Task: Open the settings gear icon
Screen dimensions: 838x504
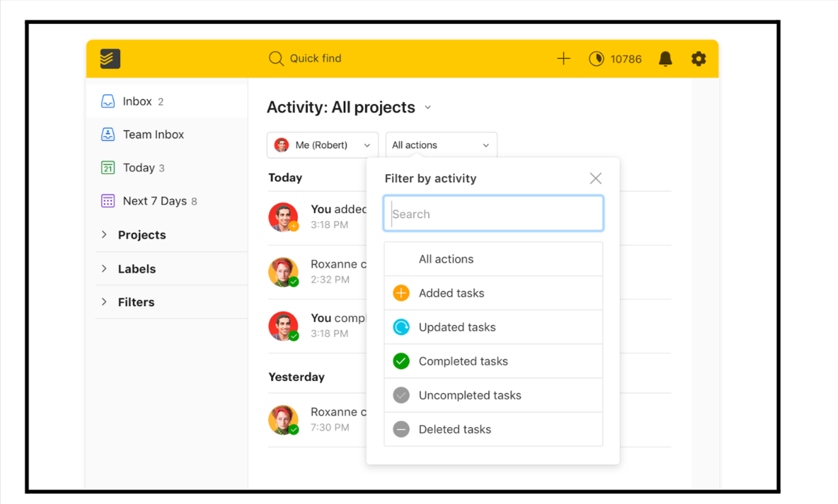Action: pos(698,58)
